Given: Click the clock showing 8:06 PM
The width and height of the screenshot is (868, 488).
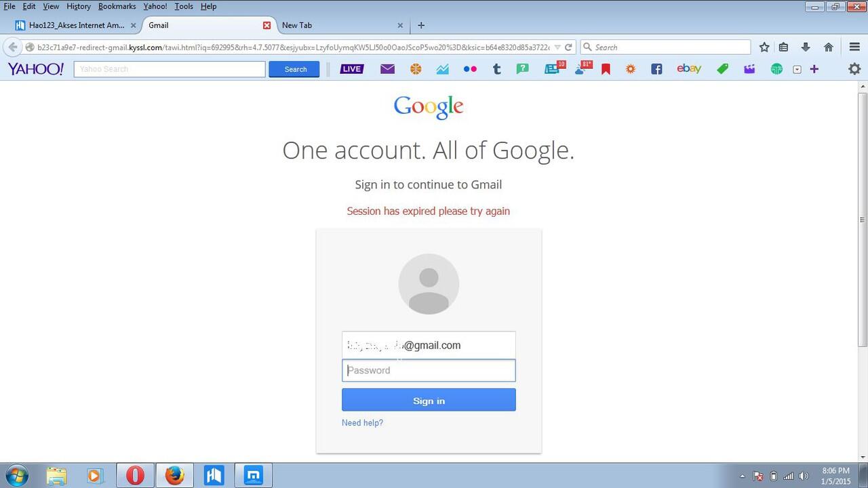Looking at the screenshot, I should coord(835,470).
